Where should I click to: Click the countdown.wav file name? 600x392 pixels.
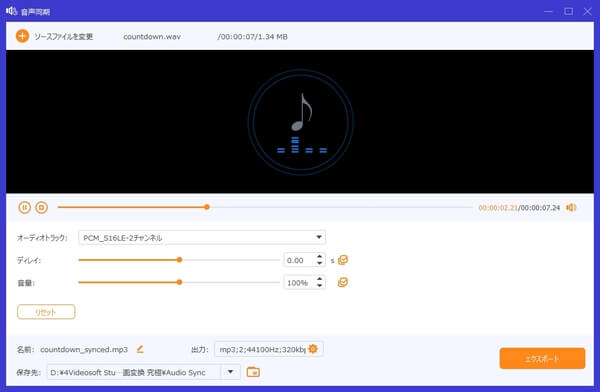(152, 37)
